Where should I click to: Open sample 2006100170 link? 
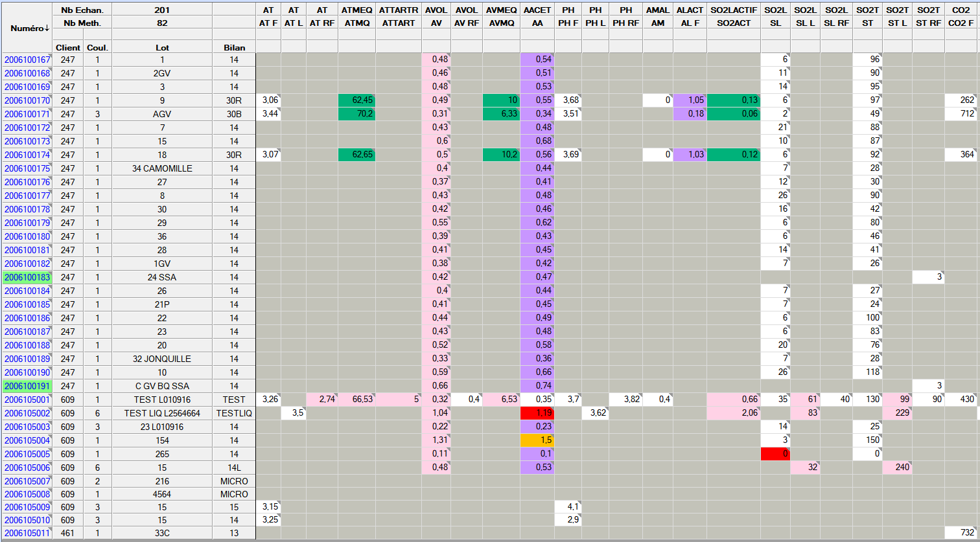[x=27, y=100]
